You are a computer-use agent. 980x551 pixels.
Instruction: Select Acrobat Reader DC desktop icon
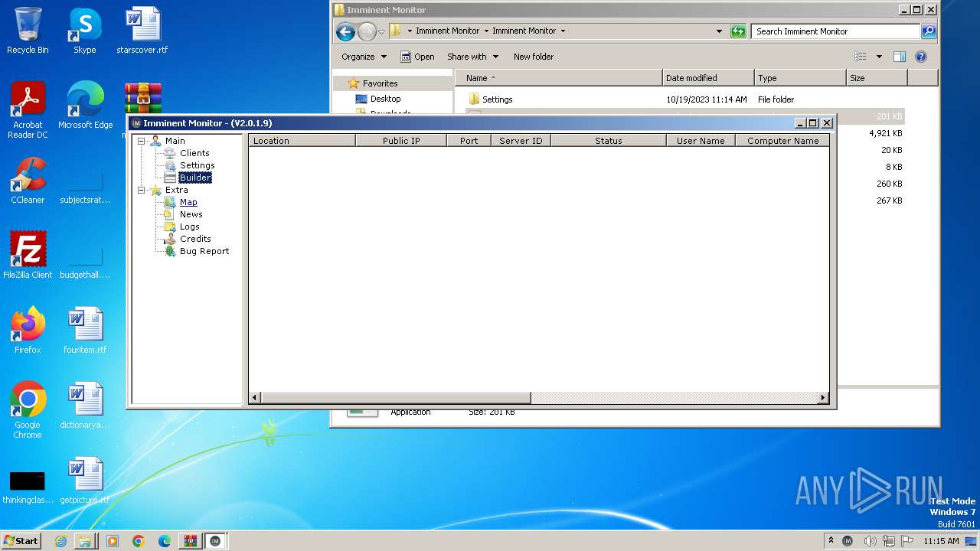(28, 110)
